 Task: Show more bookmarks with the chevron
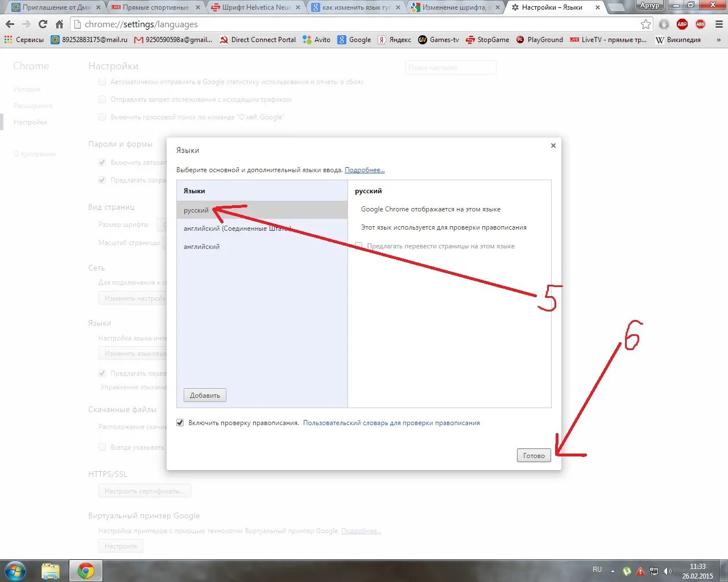[718, 40]
